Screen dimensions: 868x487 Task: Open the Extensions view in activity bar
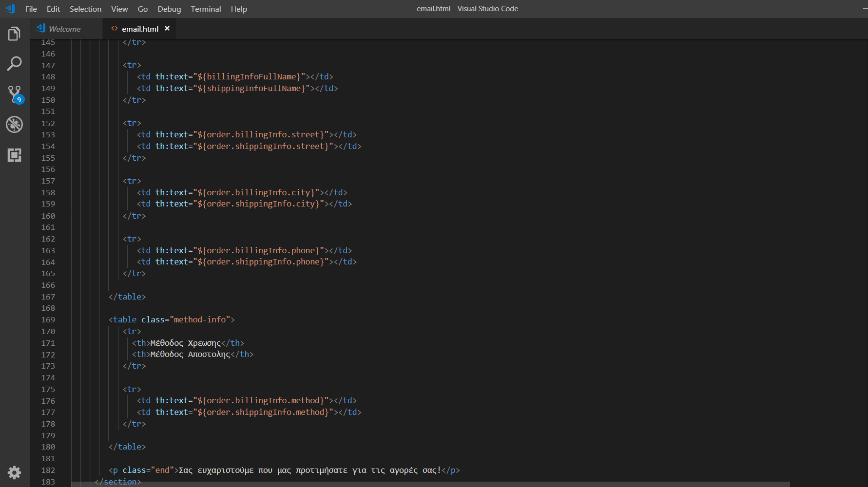(14, 155)
